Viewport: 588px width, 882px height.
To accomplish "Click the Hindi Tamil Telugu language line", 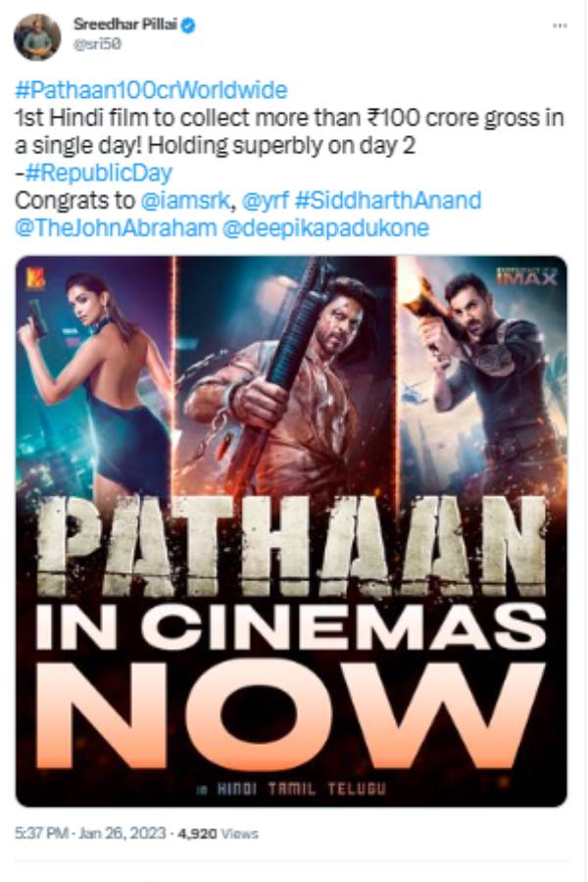I will click(291, 789).
